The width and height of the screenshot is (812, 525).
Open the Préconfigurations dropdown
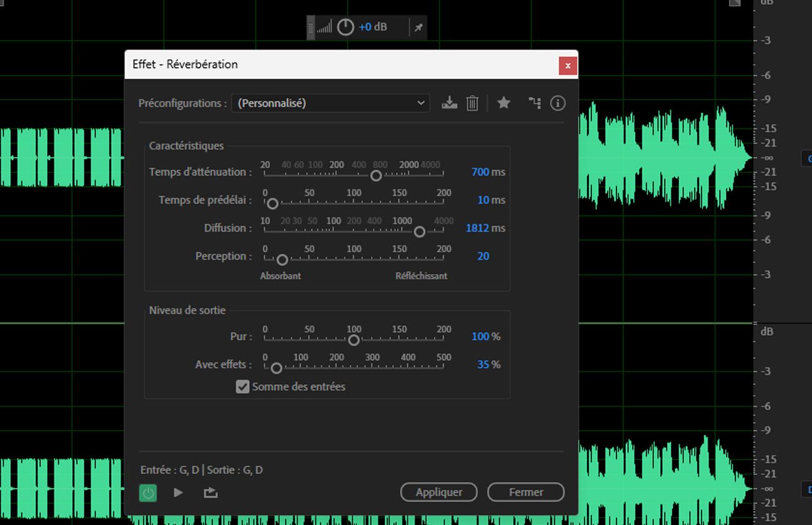click(x=330, y=103)
